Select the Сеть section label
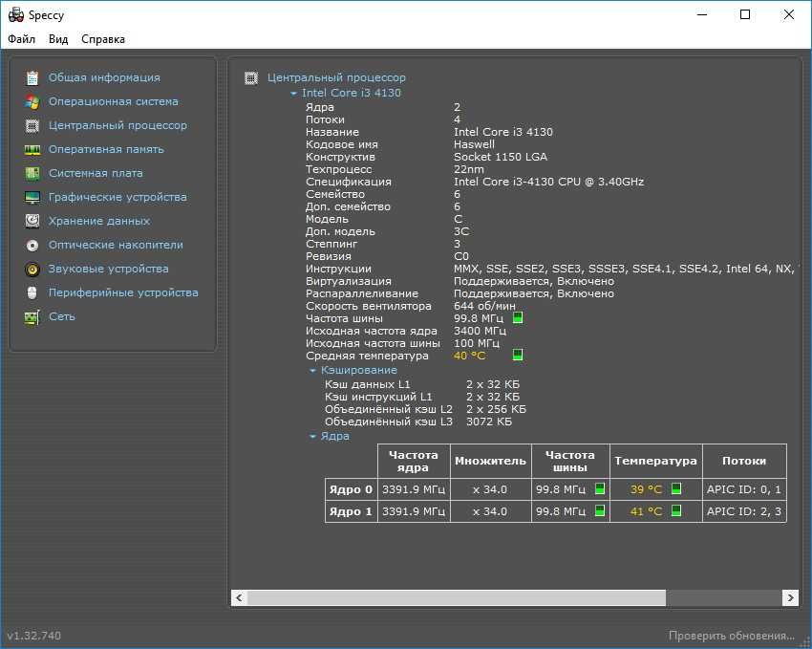Screen dimensions: 812x649 [62, 316]
